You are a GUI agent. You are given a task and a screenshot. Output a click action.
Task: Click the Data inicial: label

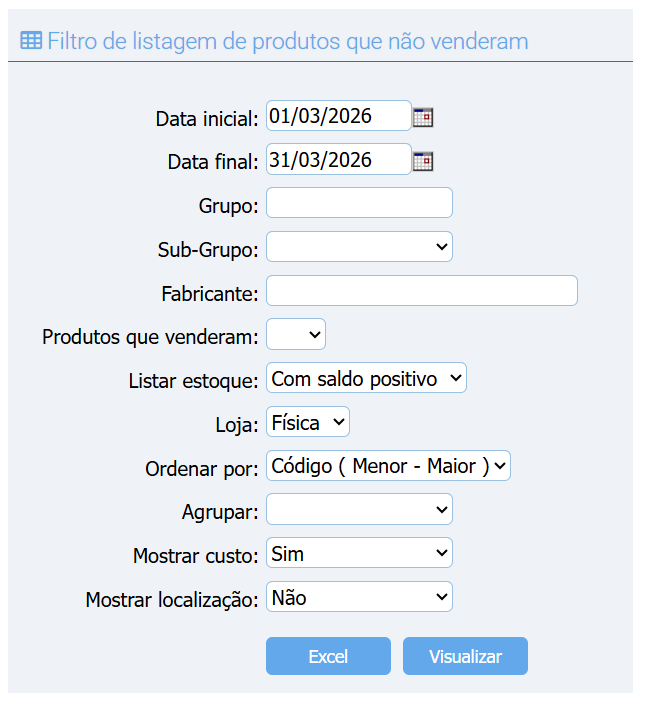coord(207,119)
